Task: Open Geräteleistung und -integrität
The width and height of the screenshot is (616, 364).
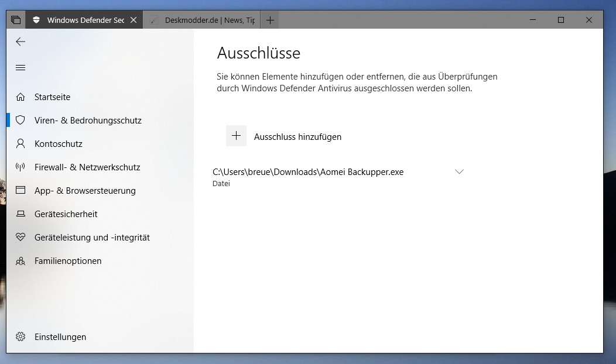Action: (x=93, y=238)
